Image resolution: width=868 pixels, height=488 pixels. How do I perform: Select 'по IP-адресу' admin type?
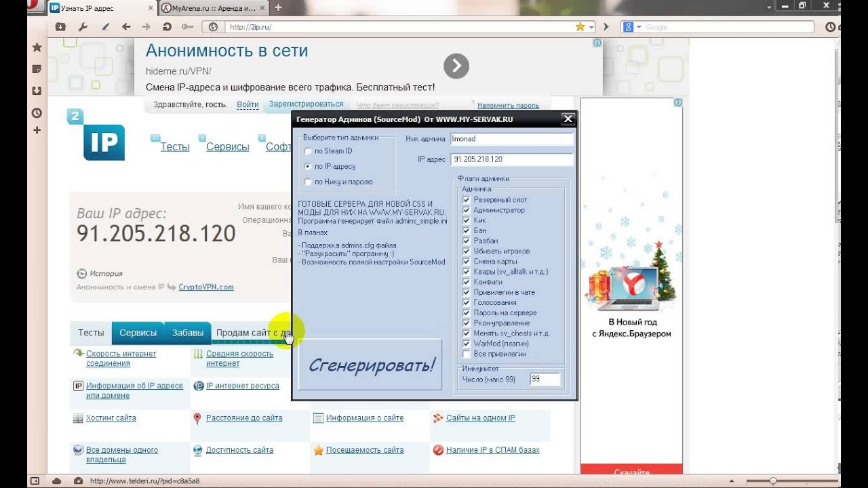(309, 166)
